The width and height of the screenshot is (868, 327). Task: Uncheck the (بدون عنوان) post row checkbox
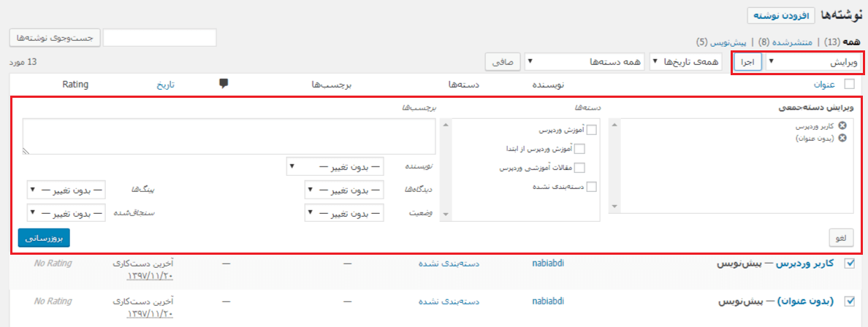[848, 301]
